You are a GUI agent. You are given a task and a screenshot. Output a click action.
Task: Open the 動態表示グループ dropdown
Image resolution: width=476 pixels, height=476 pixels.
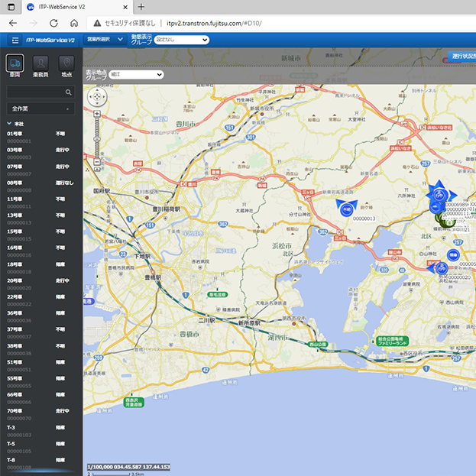[x=181, y=40]
